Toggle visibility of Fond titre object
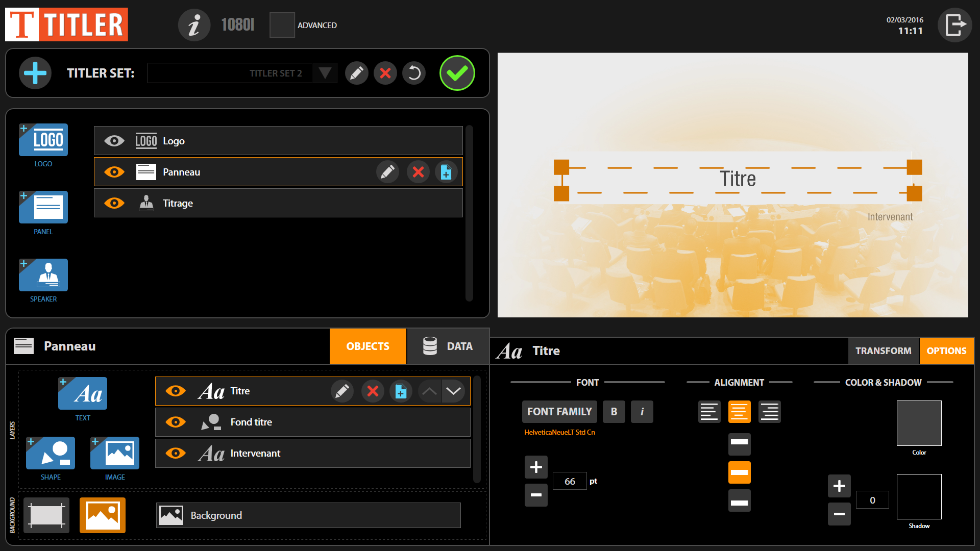This screenshot has height=551, width=980. pos(176,422)
